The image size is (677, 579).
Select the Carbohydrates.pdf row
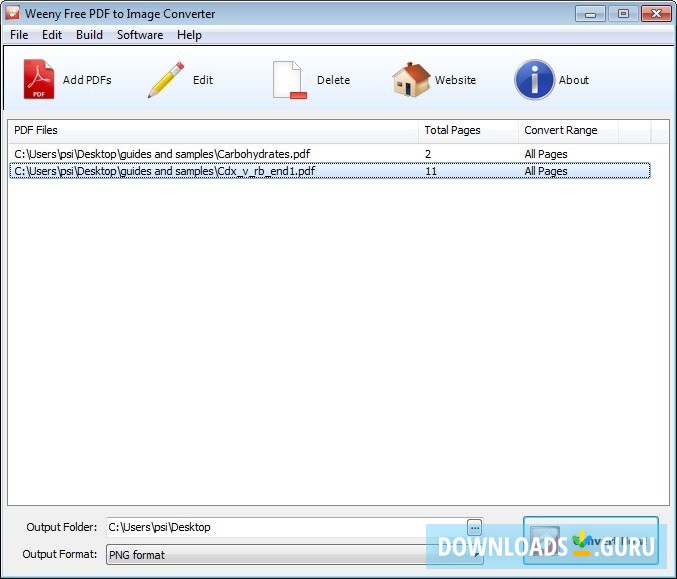[330, 154]
